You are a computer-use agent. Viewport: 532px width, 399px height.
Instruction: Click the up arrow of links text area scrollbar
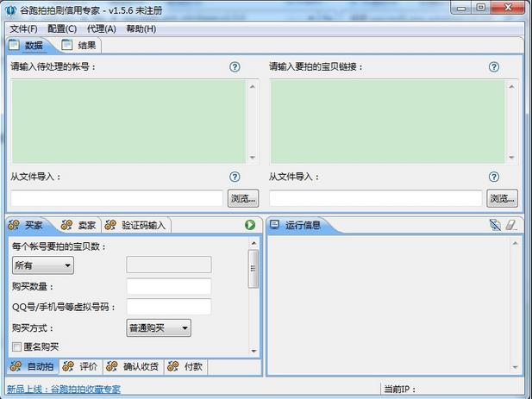tap(511, 86)
